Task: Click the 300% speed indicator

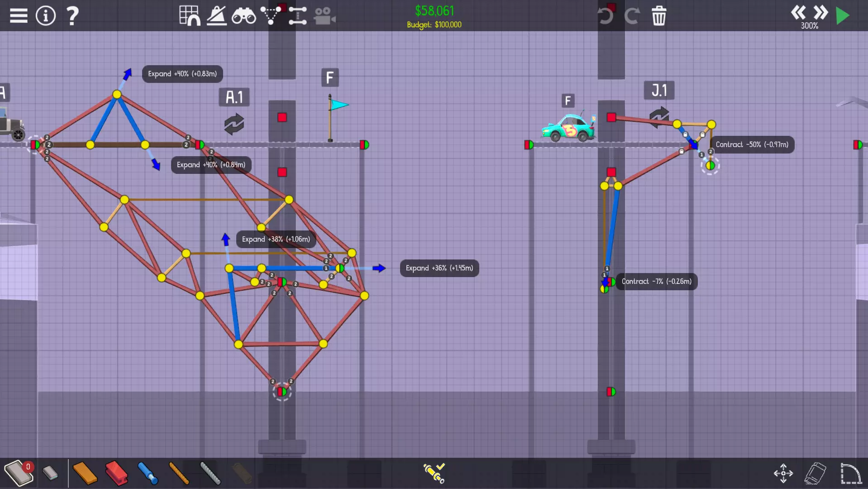Action: click(809, 26)
